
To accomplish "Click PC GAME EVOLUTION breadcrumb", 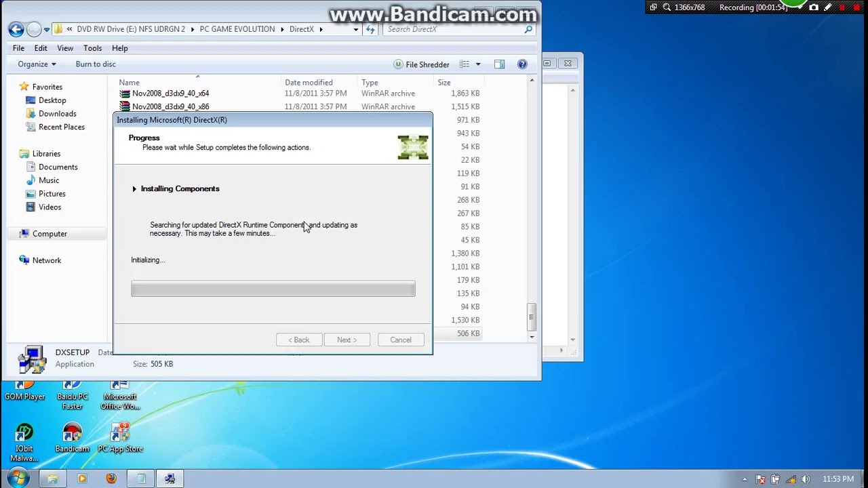I will 237,29.
